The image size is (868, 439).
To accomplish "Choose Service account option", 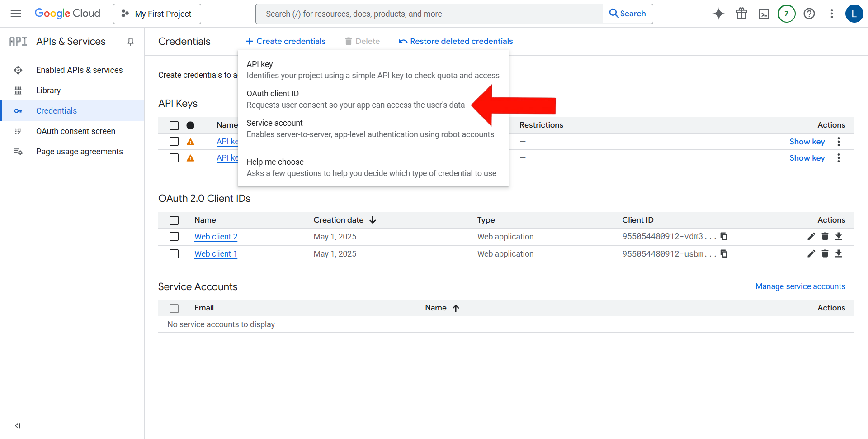I will 373,129.
